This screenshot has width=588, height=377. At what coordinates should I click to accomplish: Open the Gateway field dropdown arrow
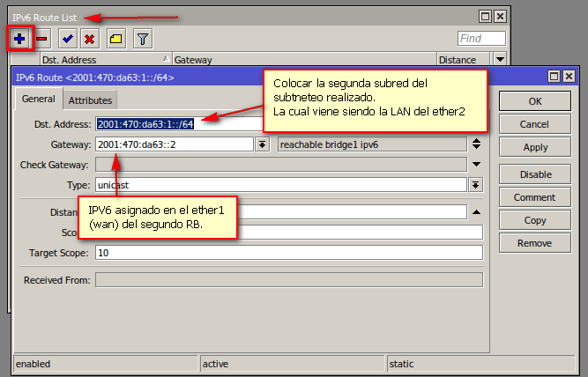click(x=262, y=144)
